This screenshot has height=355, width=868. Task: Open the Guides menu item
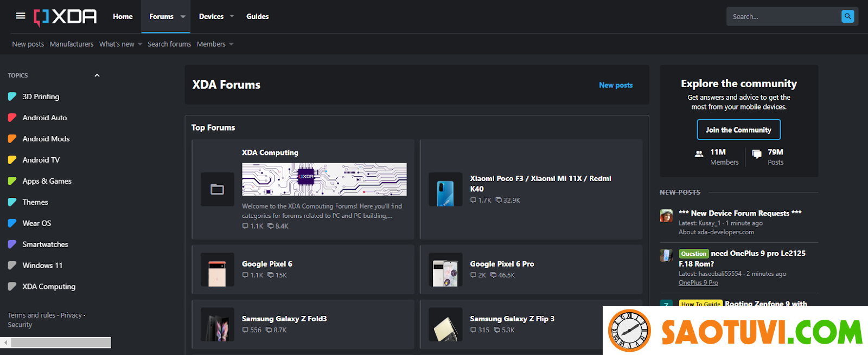pos(257,16)
